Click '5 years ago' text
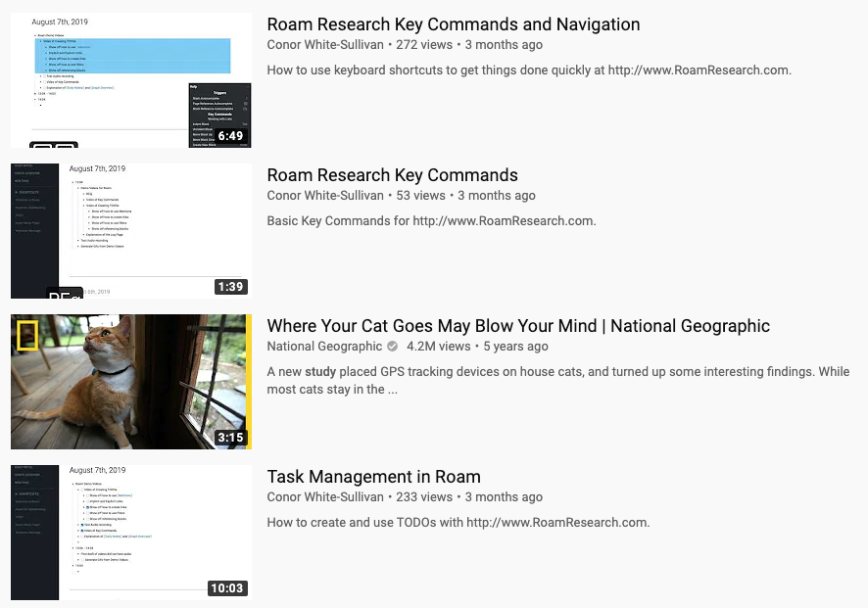The image size is (868, 608). 515,347
